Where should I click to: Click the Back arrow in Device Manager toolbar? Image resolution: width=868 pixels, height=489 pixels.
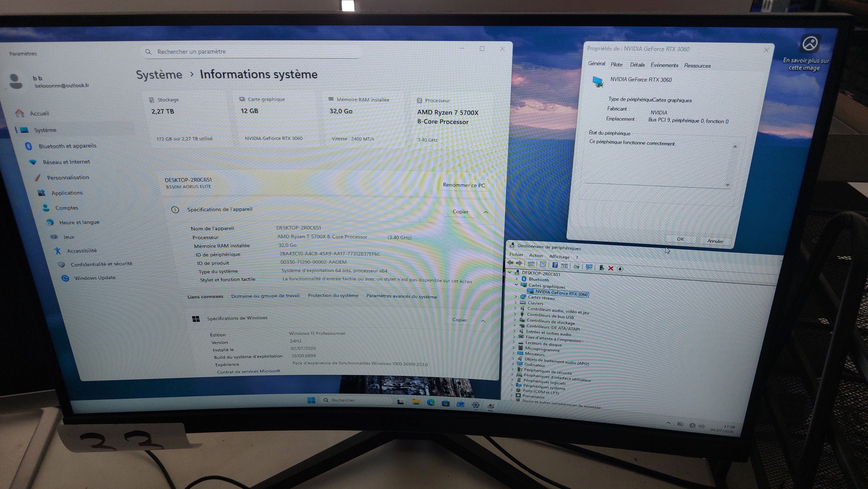coord(510,263)
